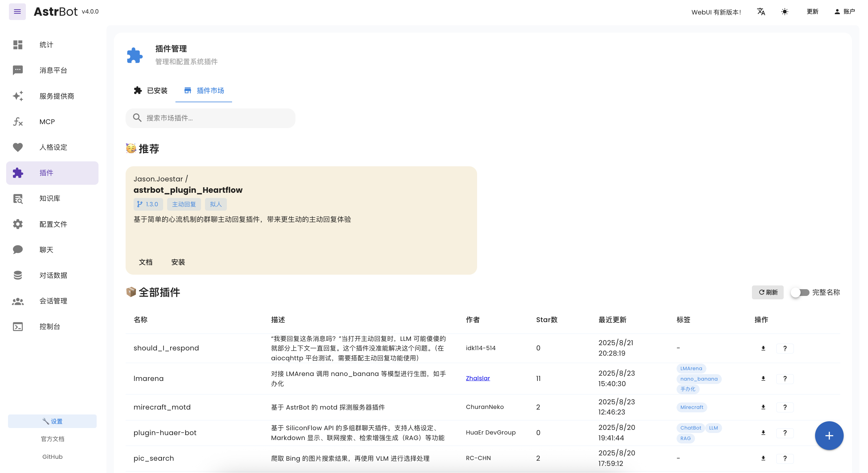868x473 pixels.
Task: Focus the 搜索市场插件 search field
Action: 216,118
